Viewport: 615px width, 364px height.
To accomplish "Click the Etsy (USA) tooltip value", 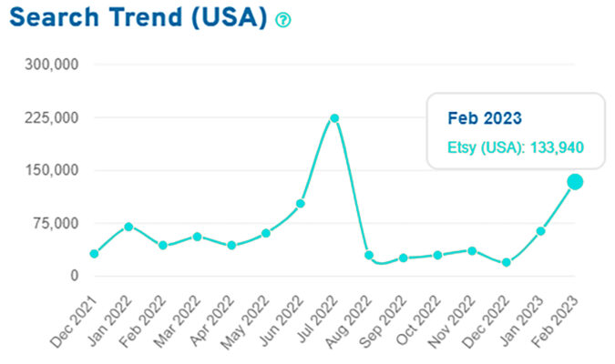I will [515, 147].
